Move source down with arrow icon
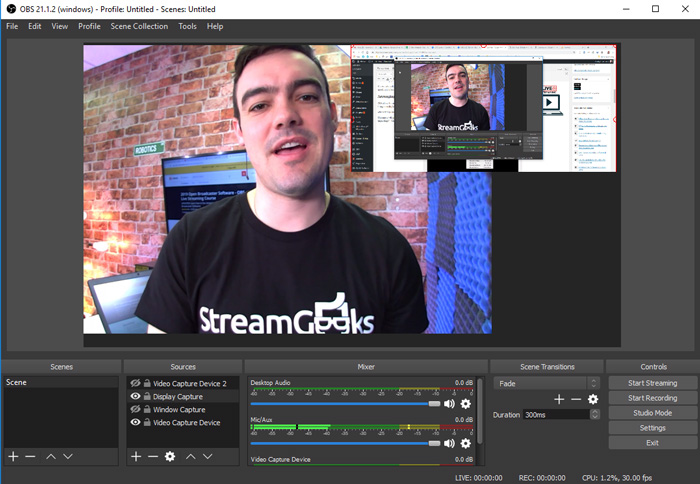 (x=208, y=456)
